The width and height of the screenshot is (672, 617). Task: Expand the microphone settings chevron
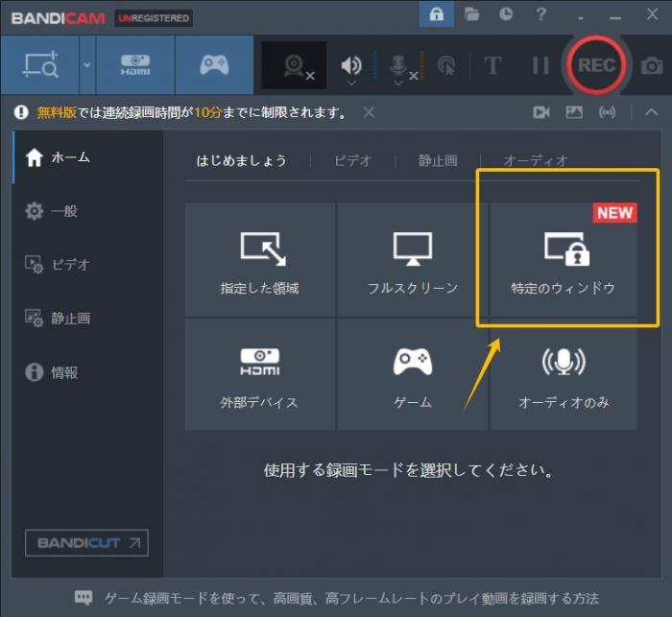pyautogui.click(x=398, y=83)
